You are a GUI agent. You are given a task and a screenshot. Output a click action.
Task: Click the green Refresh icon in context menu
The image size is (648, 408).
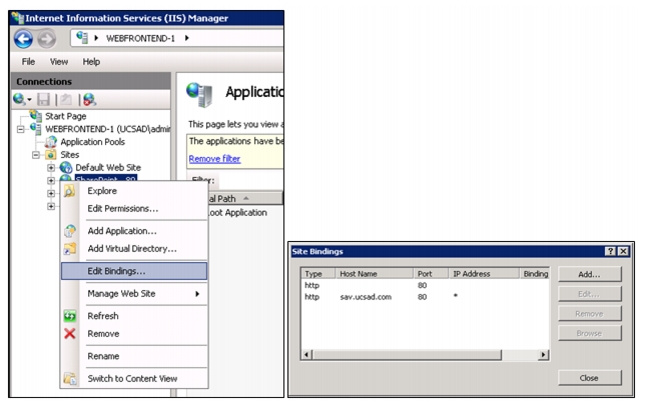pyautogui.click(x=70, y=316)
